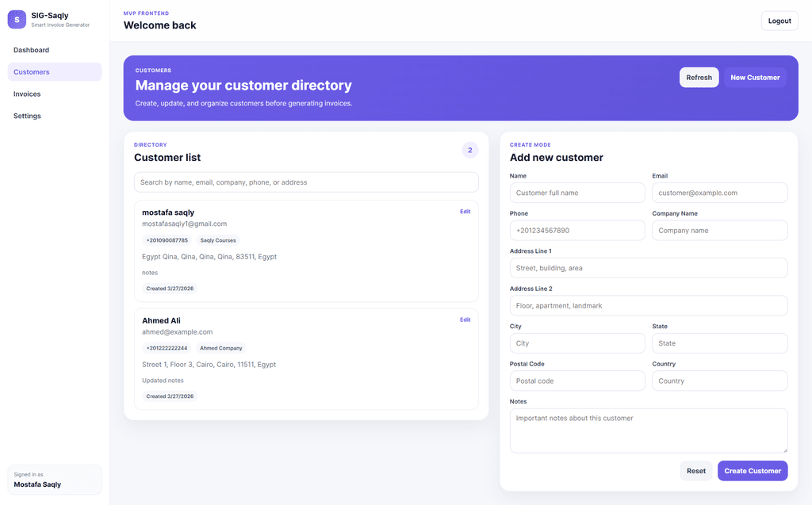This screenshot has height=505, width=812.
Task: Click the Create Customer button
Action: point(753,471)
